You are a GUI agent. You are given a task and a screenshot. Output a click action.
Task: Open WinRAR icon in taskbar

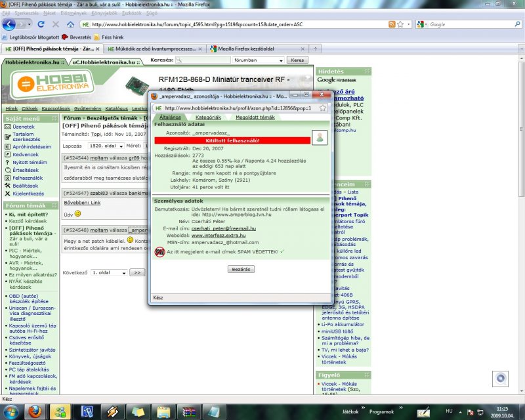coord(188,411)
